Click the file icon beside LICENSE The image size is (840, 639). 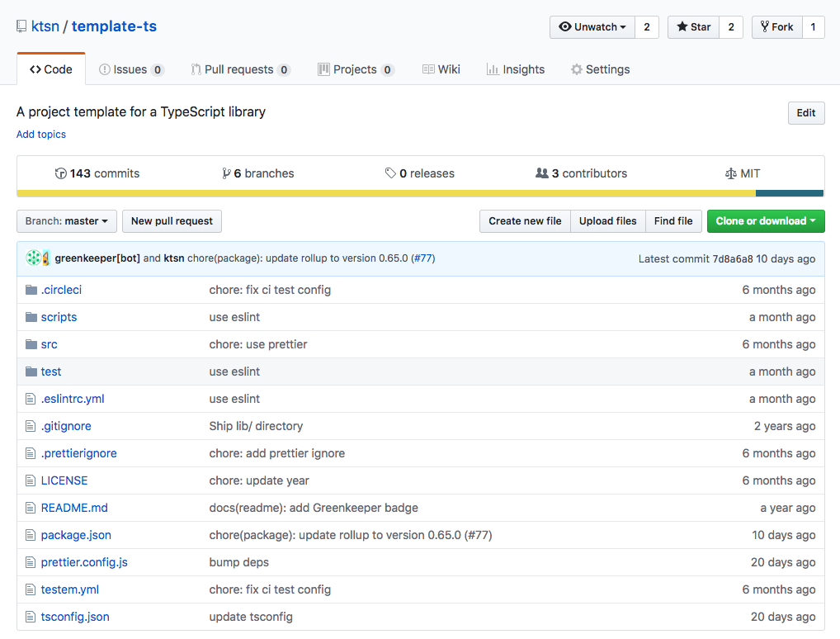click(x=31, y=480)
